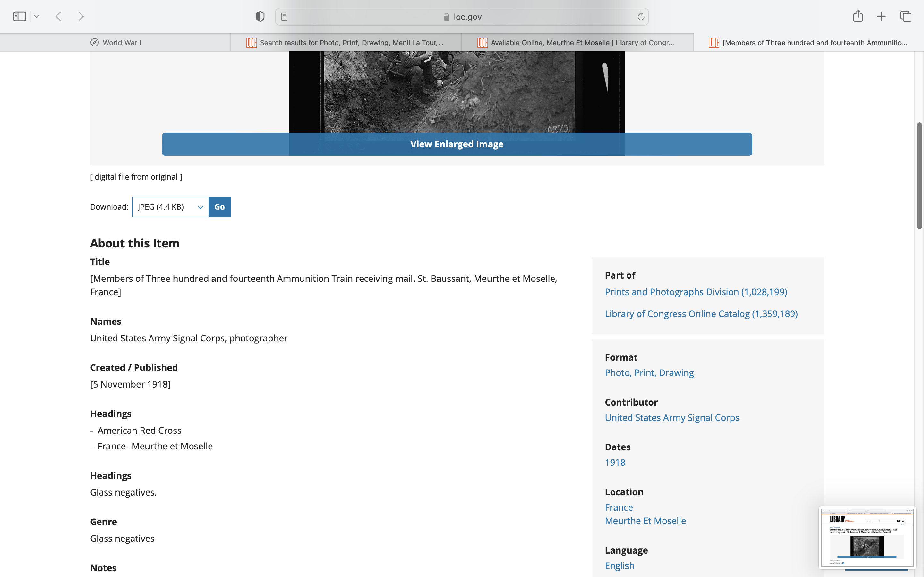Open the JPEG (4.4 KB) download dropdown
924x577 pixels.
(170, 207)
